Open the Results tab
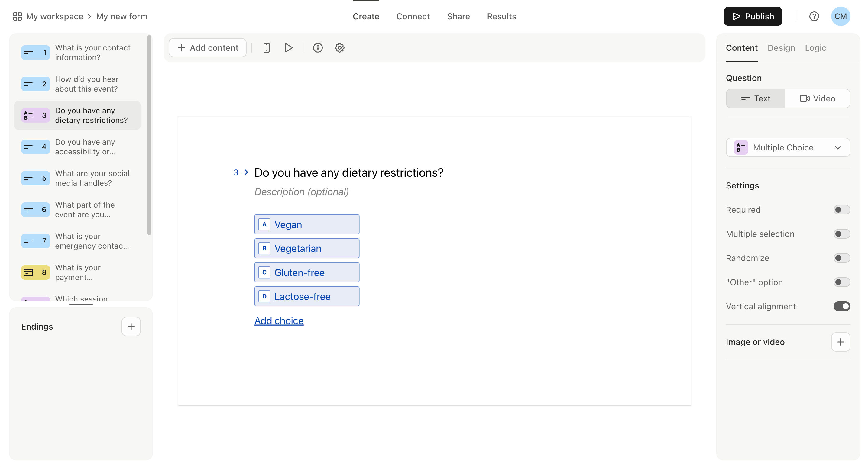The height and width of the screenshot is (467, 868). [501, 16]
